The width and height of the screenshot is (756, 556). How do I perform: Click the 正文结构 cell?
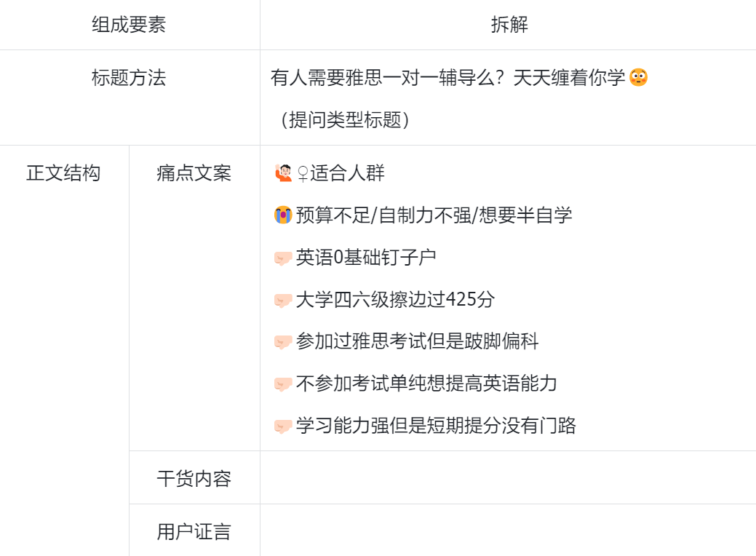[x=63, y=351]
